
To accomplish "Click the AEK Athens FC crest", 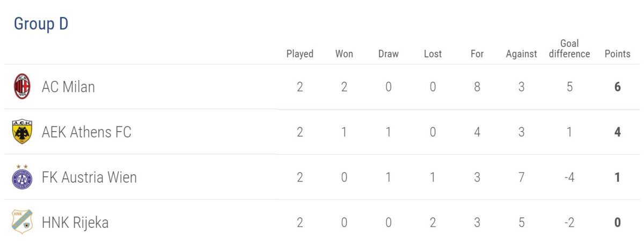I will coord(22,132).
